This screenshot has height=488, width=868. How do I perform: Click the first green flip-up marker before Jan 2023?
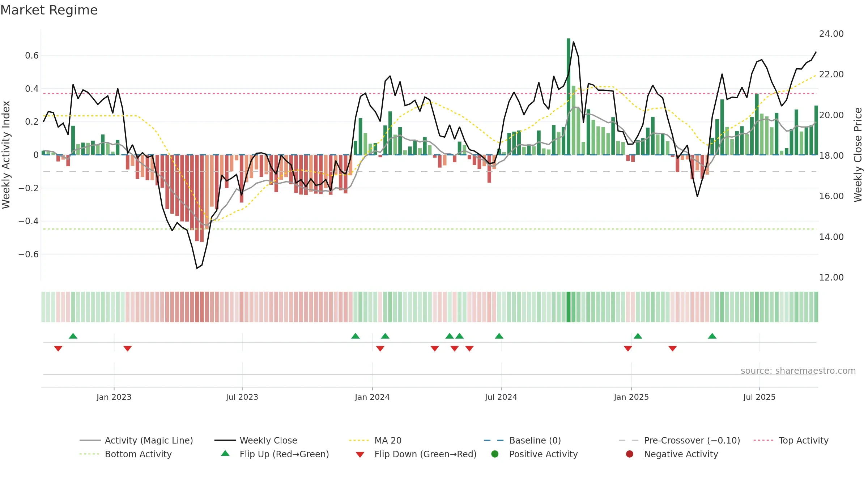[x=73, y=336]
